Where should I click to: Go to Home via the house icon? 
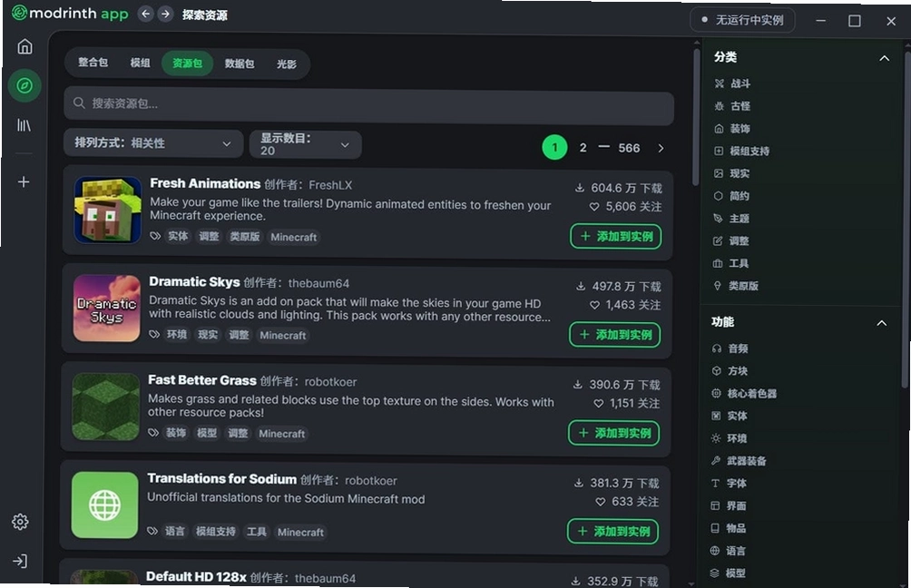pyautogui.click(x=25, y=46)
